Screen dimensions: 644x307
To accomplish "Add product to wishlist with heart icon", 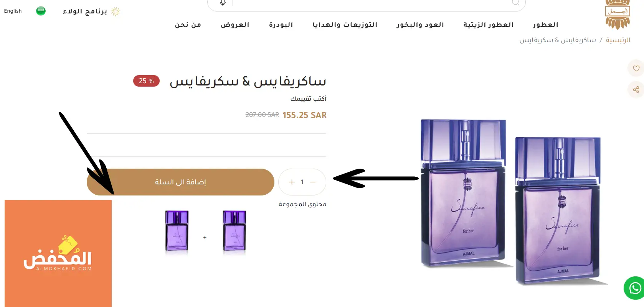I will click(636, 69).
